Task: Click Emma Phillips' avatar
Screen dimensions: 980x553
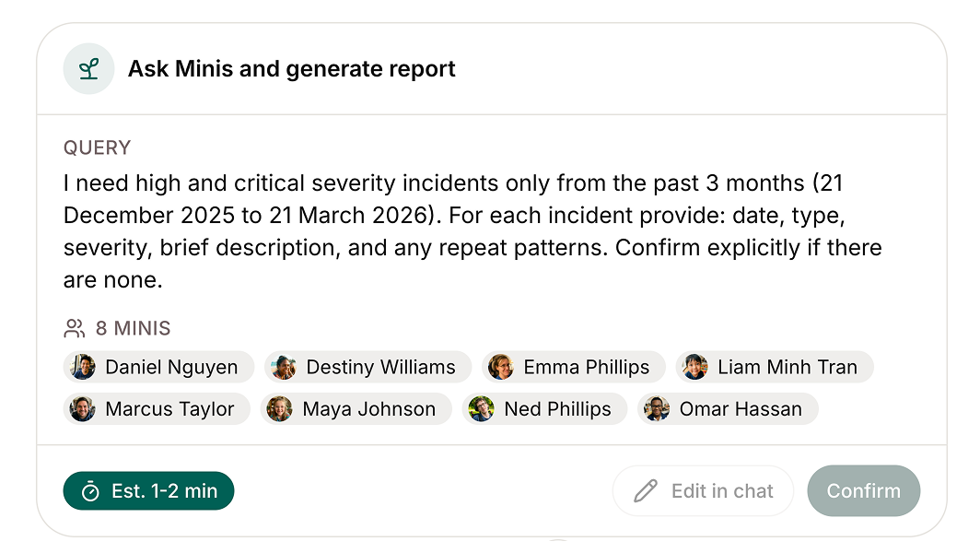Action: pyautogui.click(x=501, y=367)
